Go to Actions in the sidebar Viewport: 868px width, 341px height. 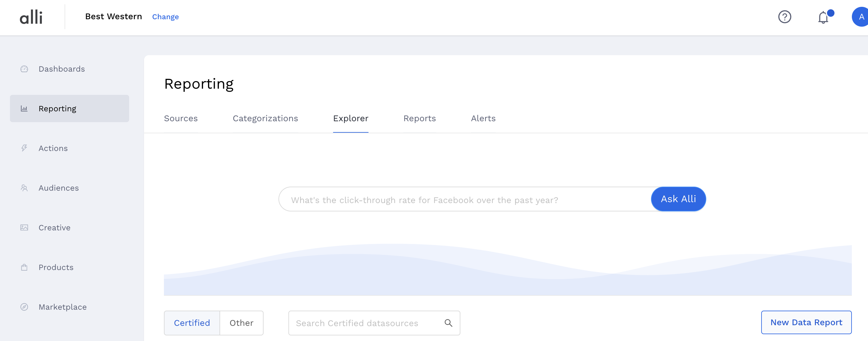point(70,148)
